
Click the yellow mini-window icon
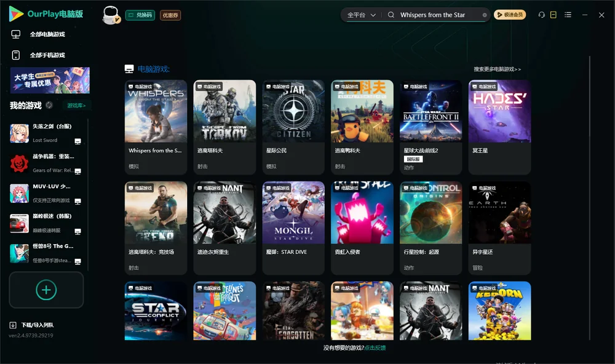pyautogui.click(x=553, y=15)
